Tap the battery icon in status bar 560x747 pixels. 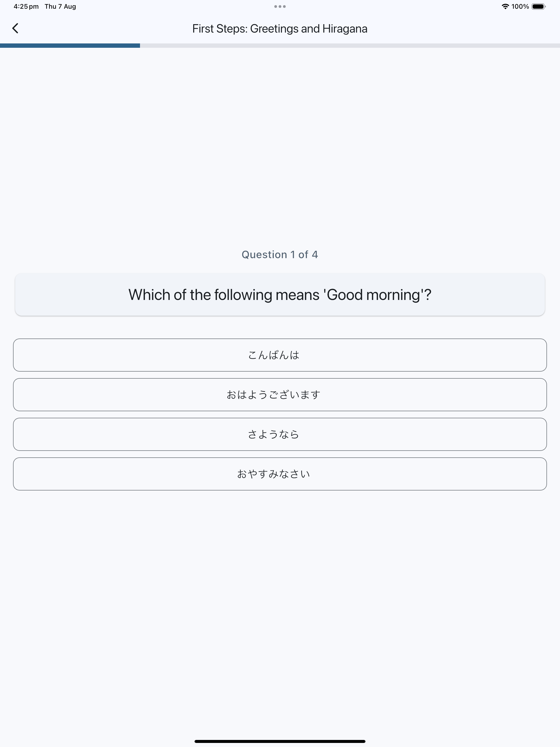(539, 7)
